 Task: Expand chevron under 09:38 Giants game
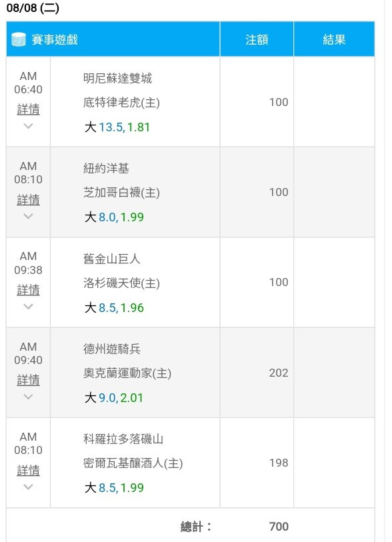point(29,306)
